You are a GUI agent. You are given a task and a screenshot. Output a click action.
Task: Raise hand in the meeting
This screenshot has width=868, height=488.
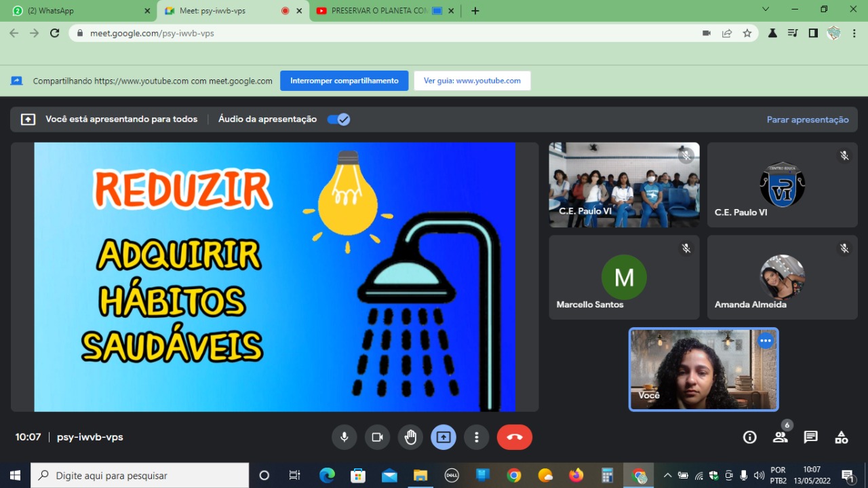pos(410,437)
